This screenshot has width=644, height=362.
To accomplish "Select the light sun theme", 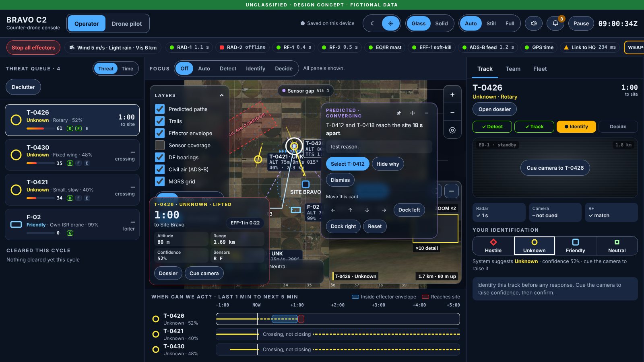I will pyautogui.click(x=390, y=23).
